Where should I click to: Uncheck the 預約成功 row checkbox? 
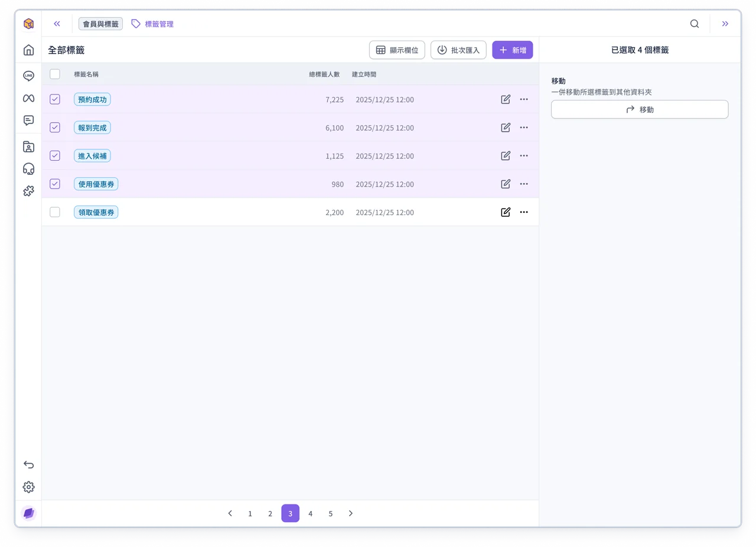pyautogui.click(x=55, y=99)
